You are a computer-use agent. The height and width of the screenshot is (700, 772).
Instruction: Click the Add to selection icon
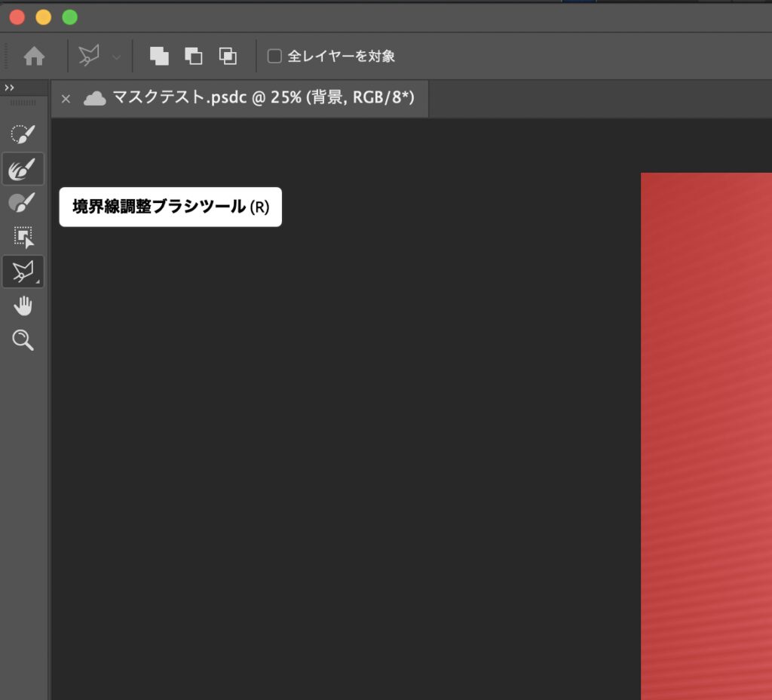pyautogui.click(x=158, y=56)
